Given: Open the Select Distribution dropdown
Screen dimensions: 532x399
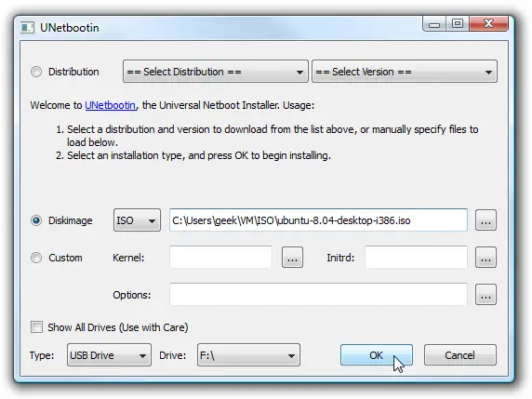Looking at the screenshot, I should click(216, 72).
